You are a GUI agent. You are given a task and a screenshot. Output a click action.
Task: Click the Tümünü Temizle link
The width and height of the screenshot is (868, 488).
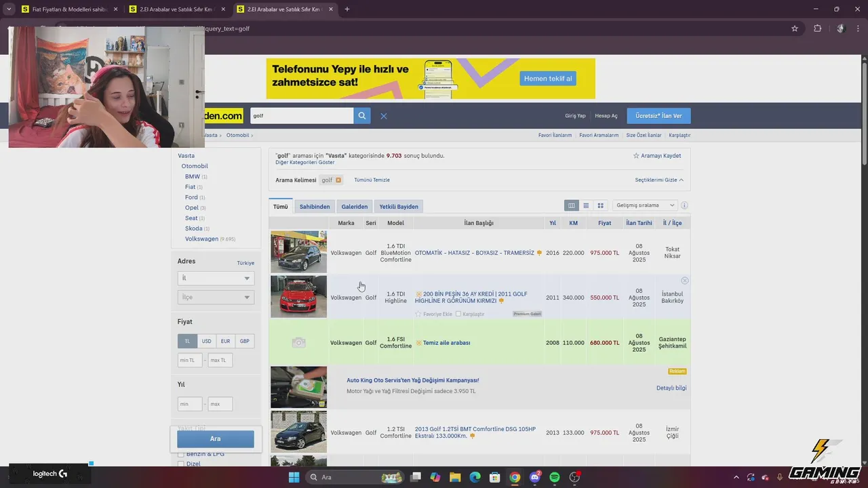[372, 180]
